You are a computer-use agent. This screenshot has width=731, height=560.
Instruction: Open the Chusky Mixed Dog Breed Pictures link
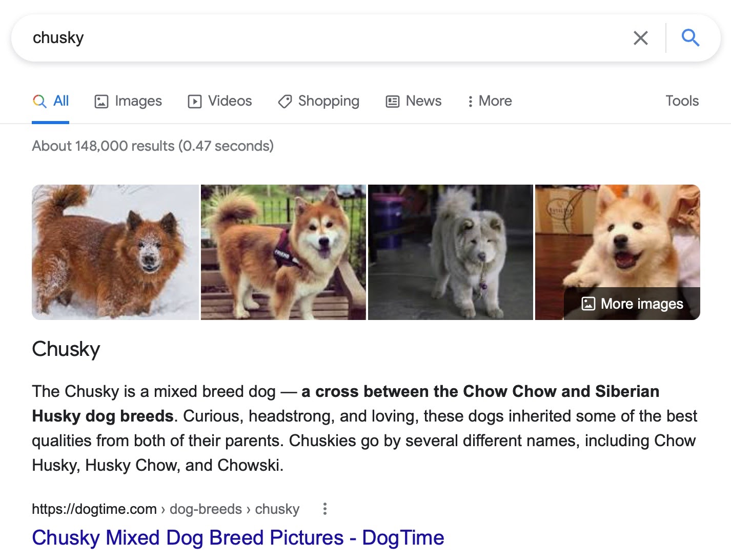pos(237,537)
